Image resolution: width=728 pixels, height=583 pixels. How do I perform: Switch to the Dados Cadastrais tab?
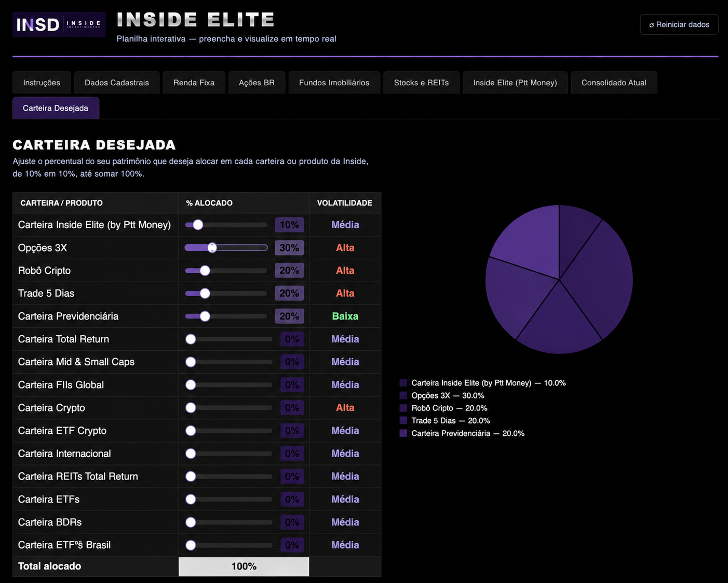coord(117,83)
